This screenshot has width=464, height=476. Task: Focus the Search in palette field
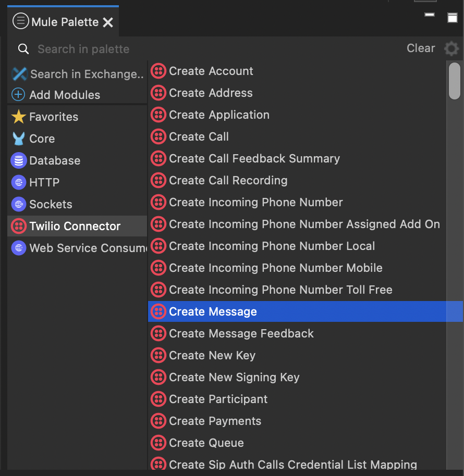pyautogui.click(x=83, y=49)
